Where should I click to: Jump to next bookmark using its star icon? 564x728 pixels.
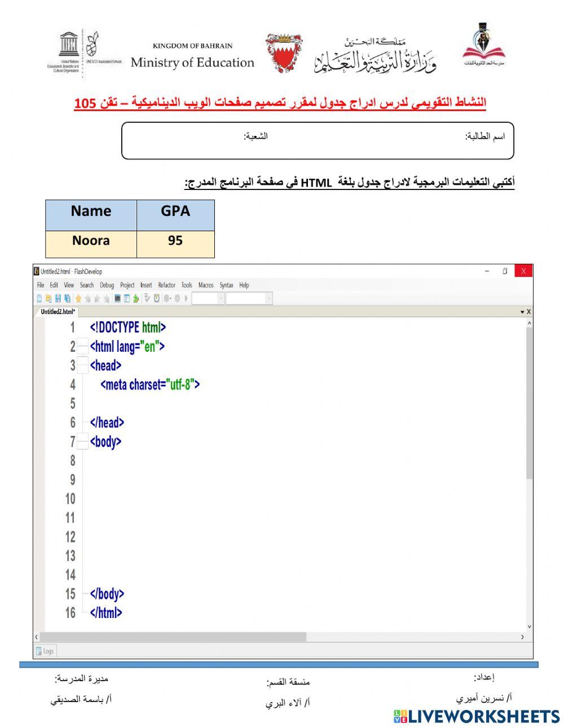[x=88, y=298]
